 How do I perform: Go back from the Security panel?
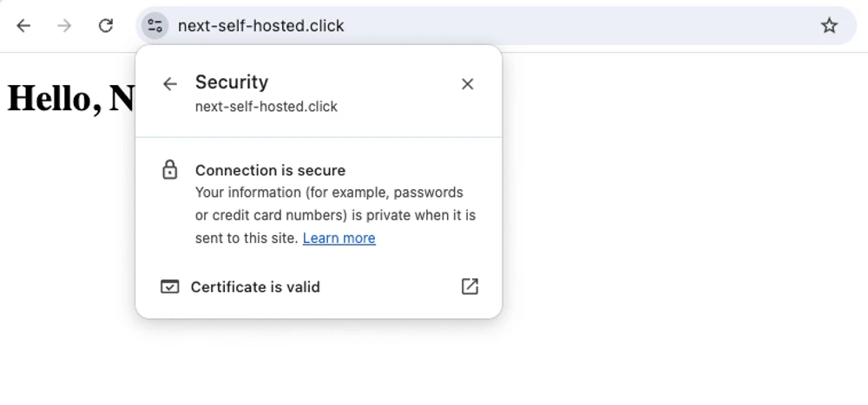[170, 83]
